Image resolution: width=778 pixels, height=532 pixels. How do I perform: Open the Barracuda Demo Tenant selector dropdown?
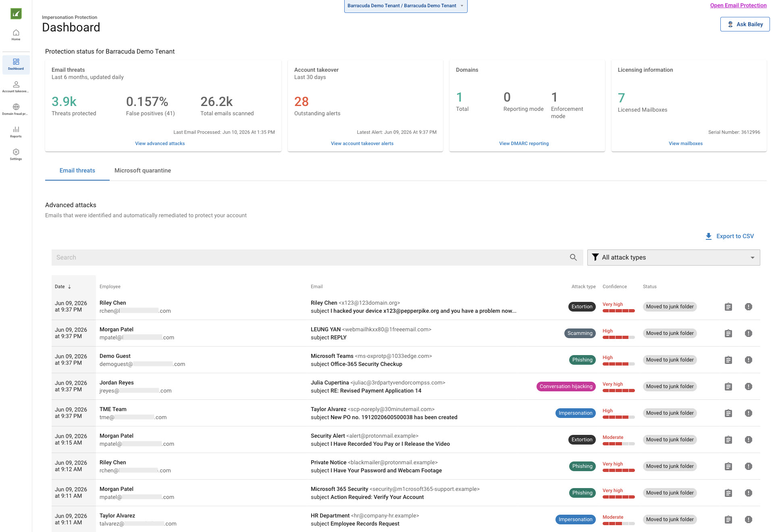pos(406,6)
